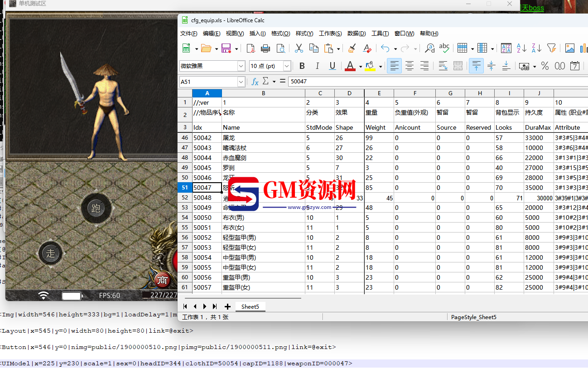Screen dimensions: 588x388
Task: Select the Sheet5 tab
Action: coord(250,307)
